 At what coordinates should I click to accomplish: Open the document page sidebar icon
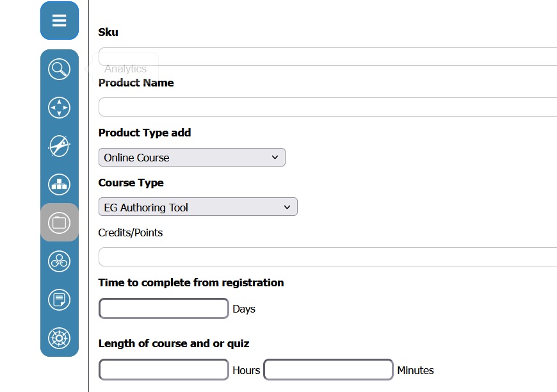pos(60,299)
